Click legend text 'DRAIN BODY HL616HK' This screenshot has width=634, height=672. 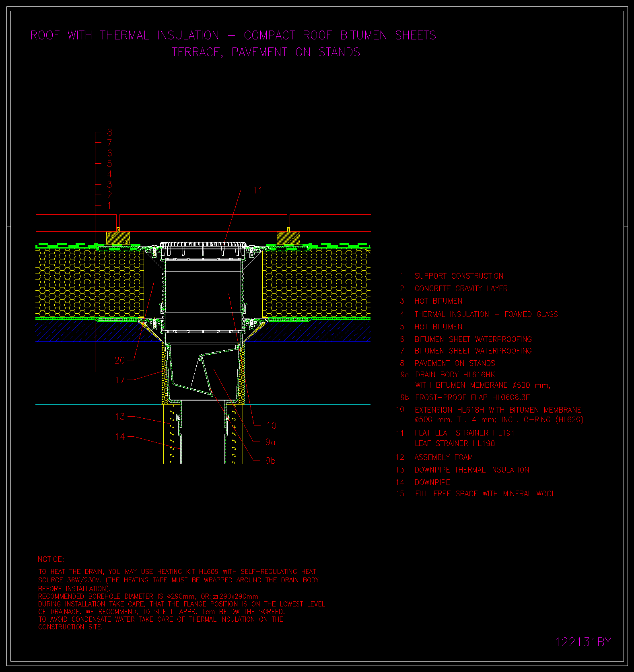(455, 375)
